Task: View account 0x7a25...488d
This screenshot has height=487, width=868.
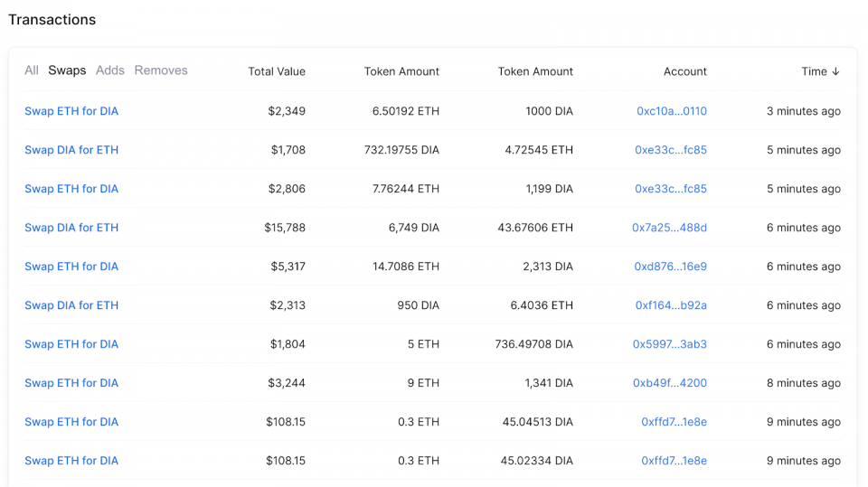Action: pos(669,228)
